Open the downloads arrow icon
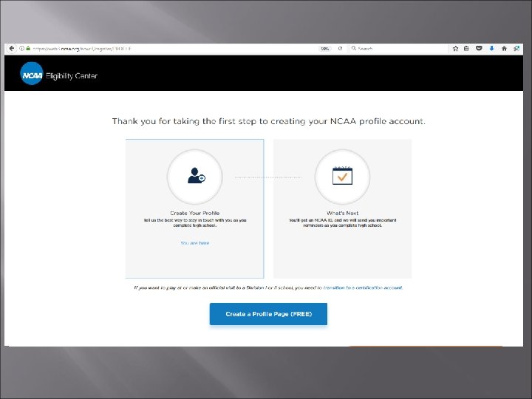Screen dimensions: 532x399 point(491,49)
